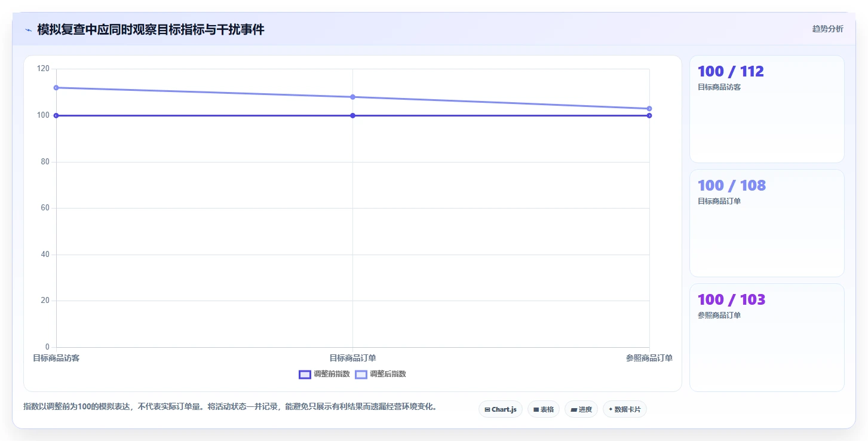This screenshot has width=868, height=441.
Task: Click the y-axis tick label 80
Action: 45,161
